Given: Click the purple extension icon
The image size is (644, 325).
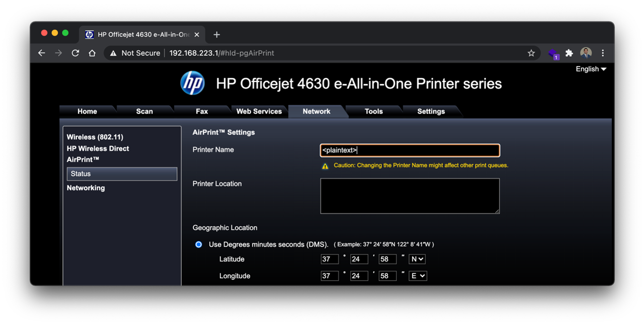Looking at the screenshot, I should click(553, 53).
